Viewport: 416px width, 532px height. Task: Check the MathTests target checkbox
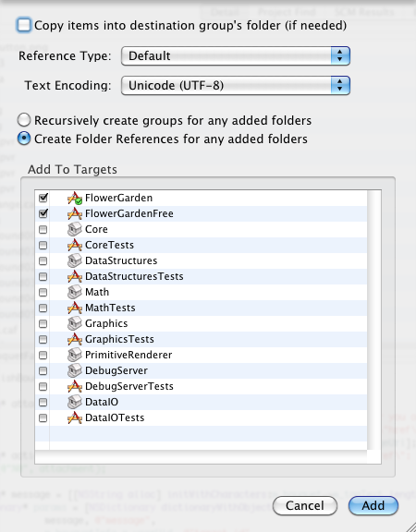click(43, 308)
